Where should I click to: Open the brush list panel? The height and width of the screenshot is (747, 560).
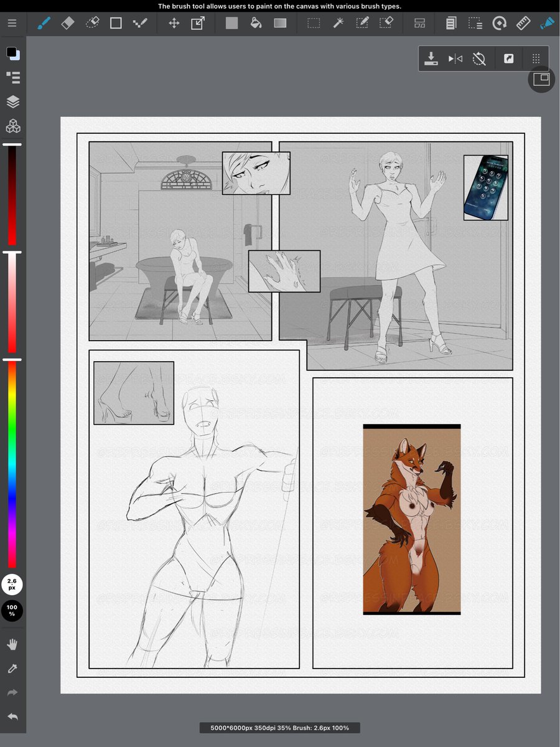click(x=13, y=77)
